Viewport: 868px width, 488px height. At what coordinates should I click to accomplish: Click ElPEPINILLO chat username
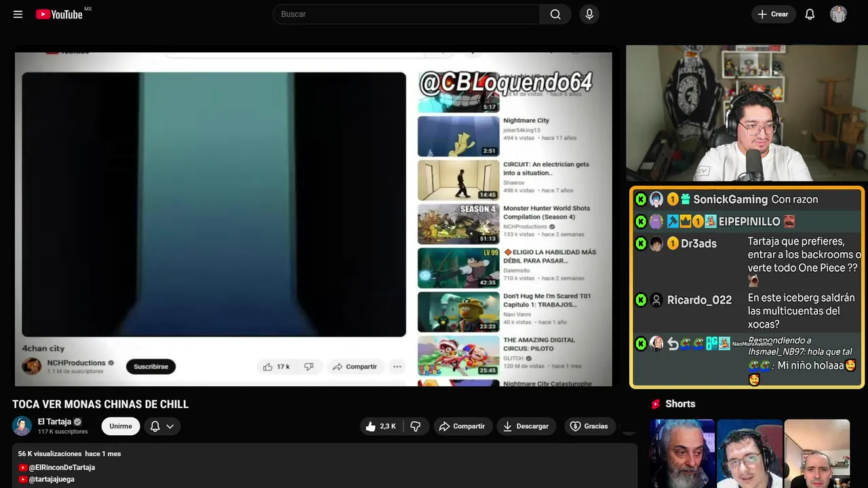749,222
